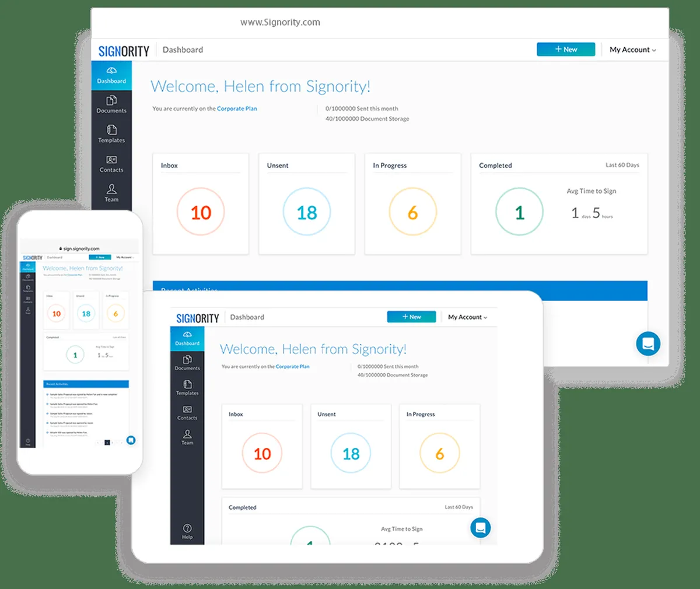Tap Inbox count 10 on the phone
Image resolution: width=700 pixels, height=589 pixels.
click(x=57, y=314)
